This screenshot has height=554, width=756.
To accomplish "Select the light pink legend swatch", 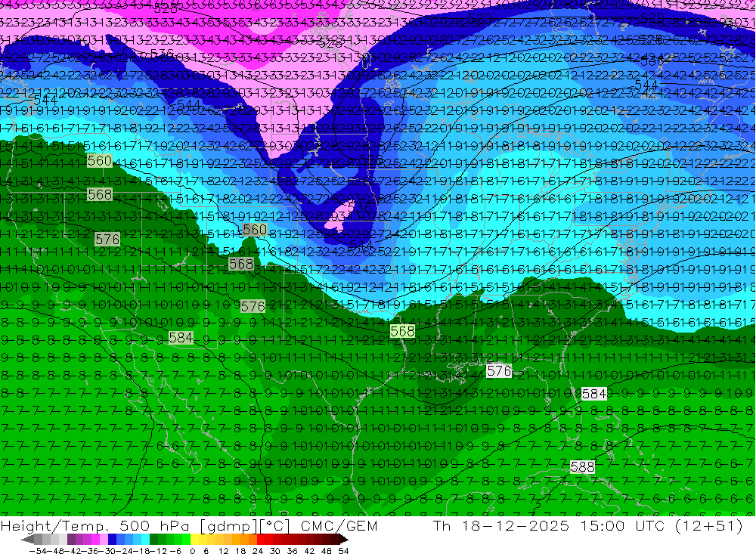I will (104, 540).
